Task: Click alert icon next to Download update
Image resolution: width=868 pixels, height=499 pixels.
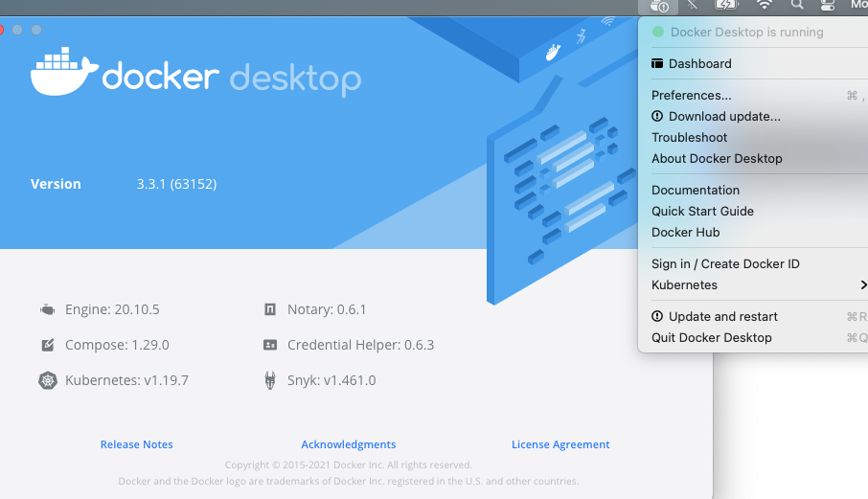Action: click(x=657, y=116)
